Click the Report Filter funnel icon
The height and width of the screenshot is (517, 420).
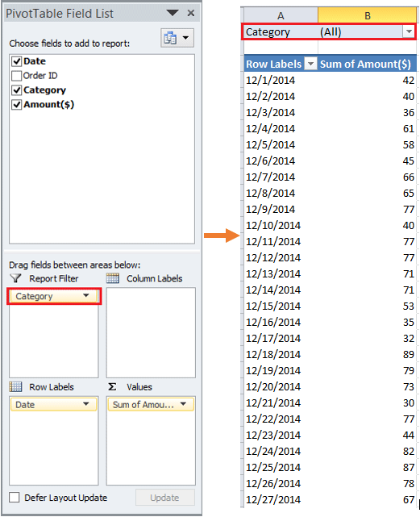point(15,278)
